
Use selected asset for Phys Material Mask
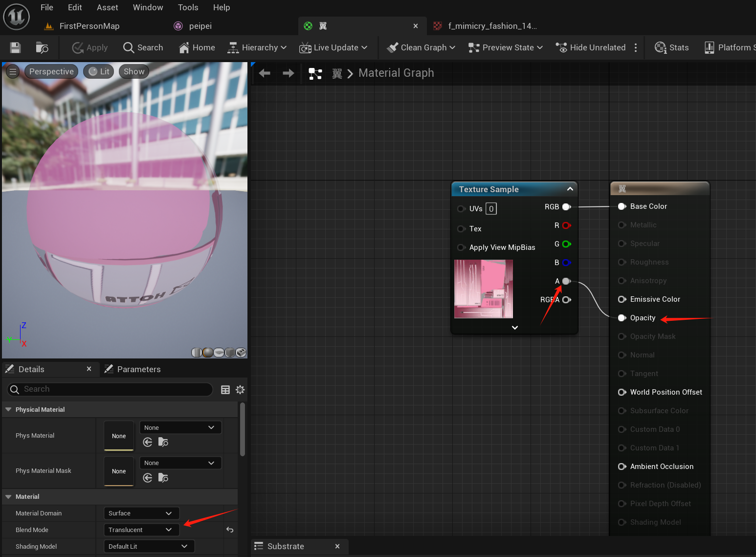148,478
